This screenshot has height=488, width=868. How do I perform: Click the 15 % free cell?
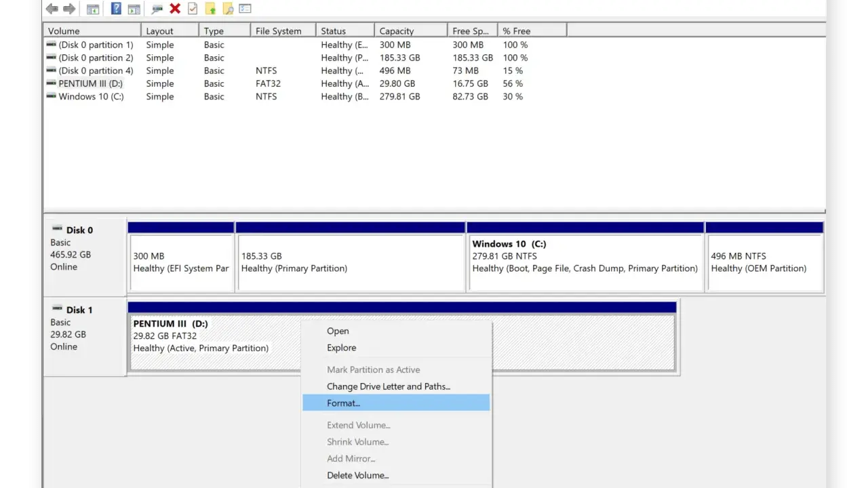click(x=513, y=70)
